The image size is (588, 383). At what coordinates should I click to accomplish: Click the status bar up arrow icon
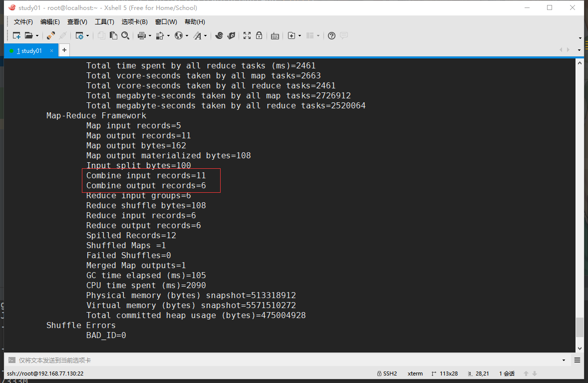tap(526, 374)
